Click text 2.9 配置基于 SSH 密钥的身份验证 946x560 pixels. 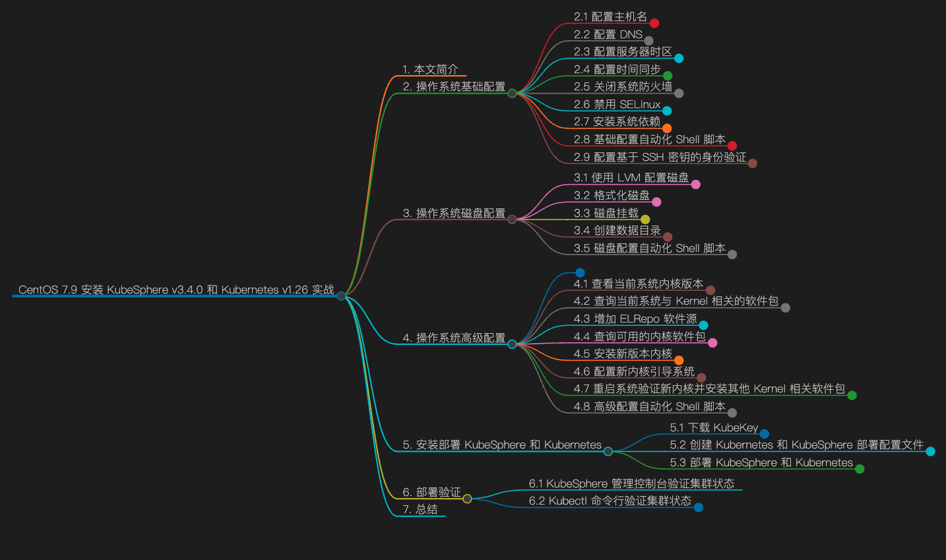point(660,157)
